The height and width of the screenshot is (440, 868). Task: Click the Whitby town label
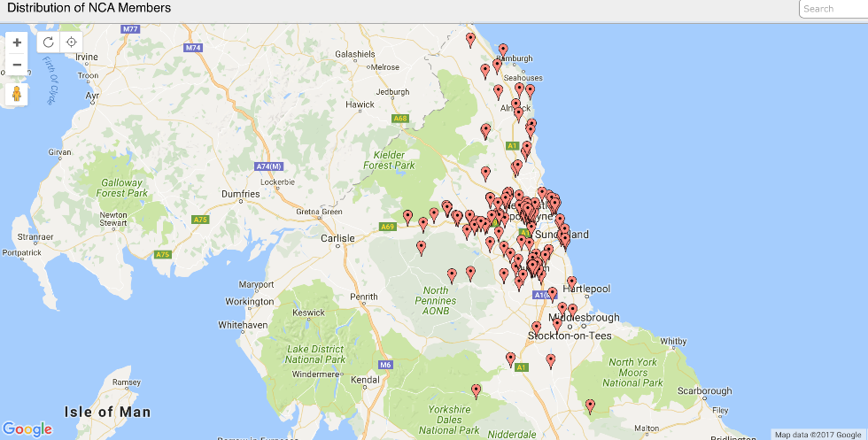(673, 342)
